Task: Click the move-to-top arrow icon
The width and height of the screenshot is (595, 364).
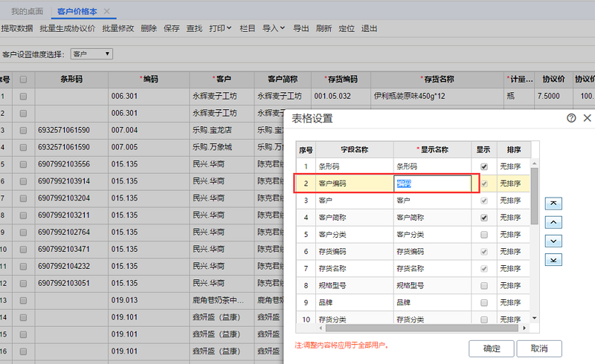Action: pyautogui.click(x=553, y=203)
